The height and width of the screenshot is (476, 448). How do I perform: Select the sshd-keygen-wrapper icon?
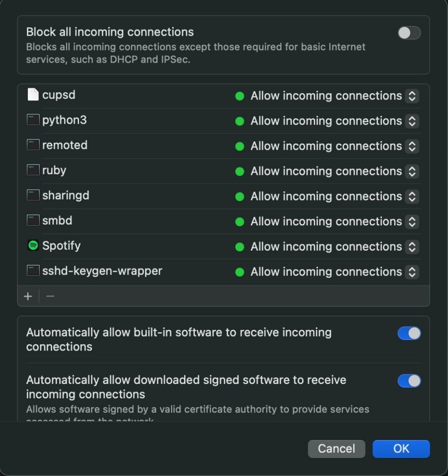33,271
